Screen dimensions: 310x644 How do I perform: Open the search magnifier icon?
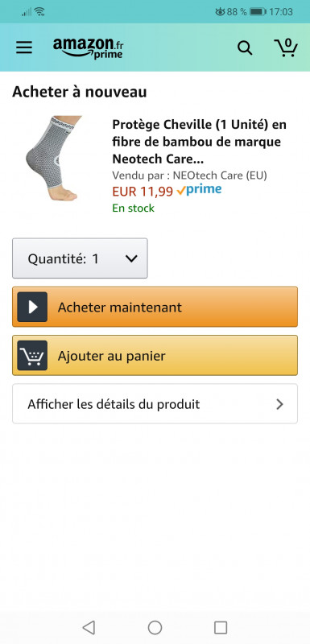tap(245, 48)
